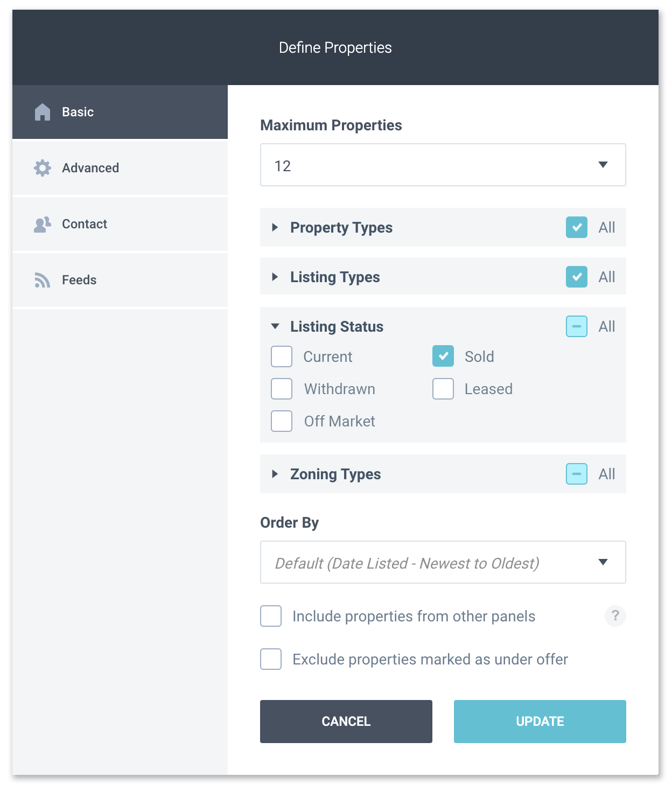Click the Advanced gear icon
672x791 pixels.
(43, 168)
